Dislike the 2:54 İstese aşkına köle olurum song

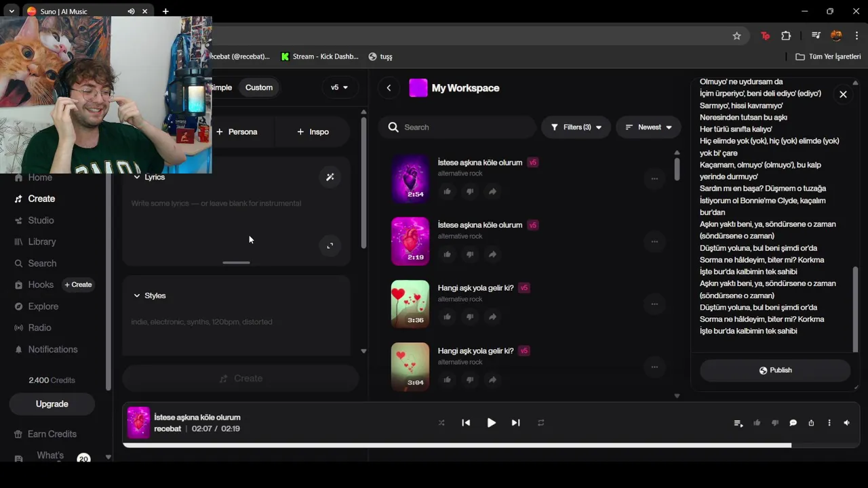pyautogui.click(x=470, y=191)
